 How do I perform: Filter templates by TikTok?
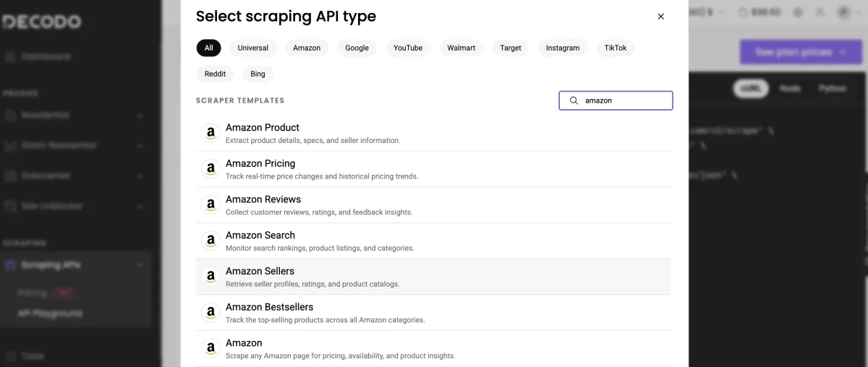[616, 48]
